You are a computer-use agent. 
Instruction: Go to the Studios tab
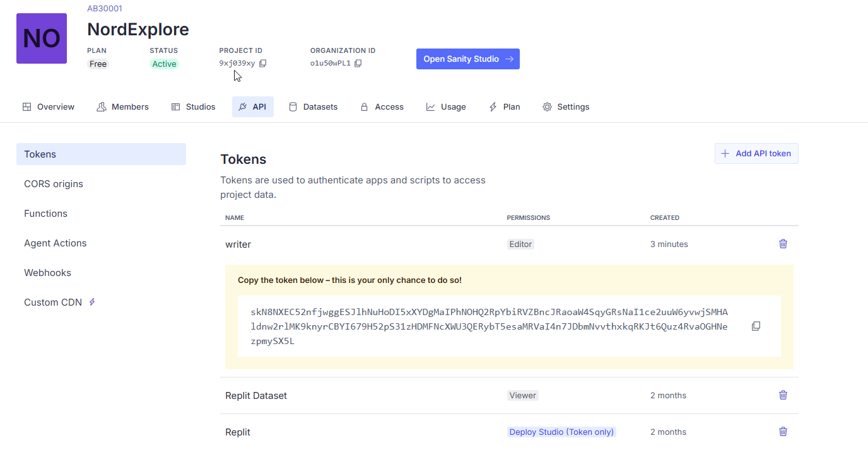pos(194,107)
